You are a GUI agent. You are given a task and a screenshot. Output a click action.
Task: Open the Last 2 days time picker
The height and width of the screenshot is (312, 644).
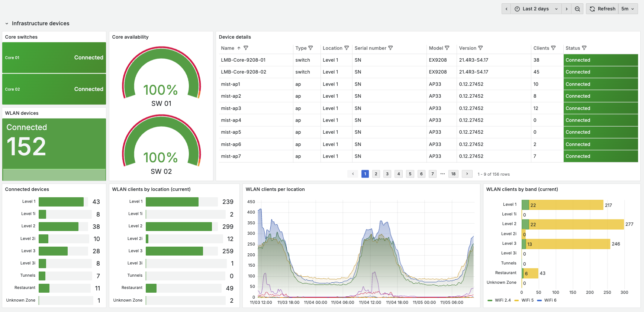pos(536,9)
